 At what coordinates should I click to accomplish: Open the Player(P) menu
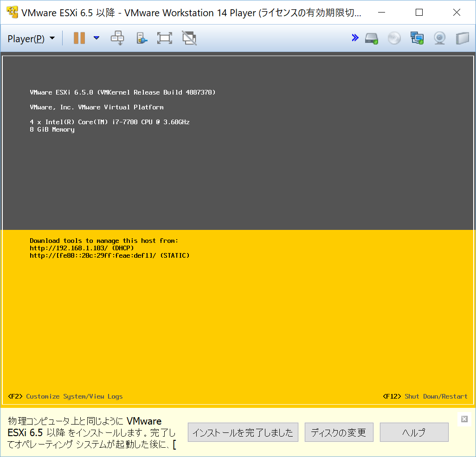[26, 38]
